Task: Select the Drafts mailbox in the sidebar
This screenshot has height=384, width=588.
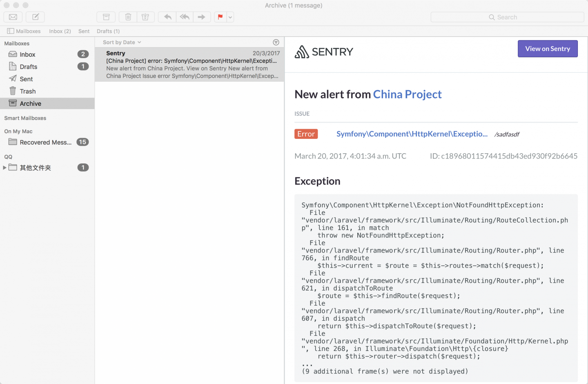Action: (x=47, y=67)
